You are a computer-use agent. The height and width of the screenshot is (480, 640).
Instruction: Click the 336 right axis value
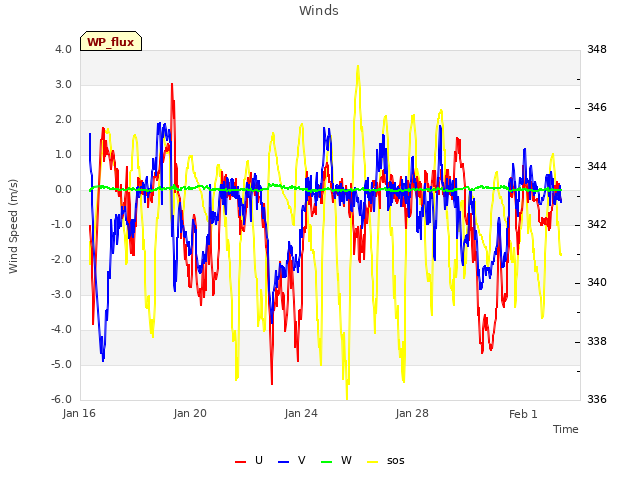[x=597, y=399]
